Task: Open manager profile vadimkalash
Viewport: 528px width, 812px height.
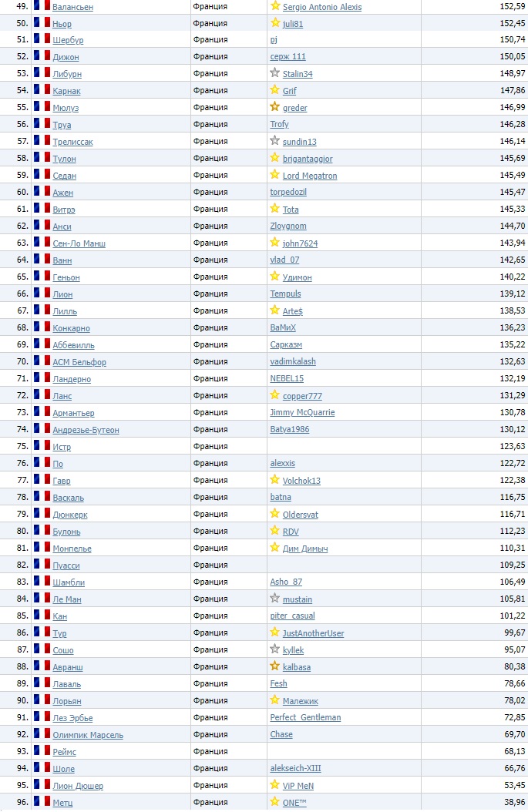Action: 293,361
